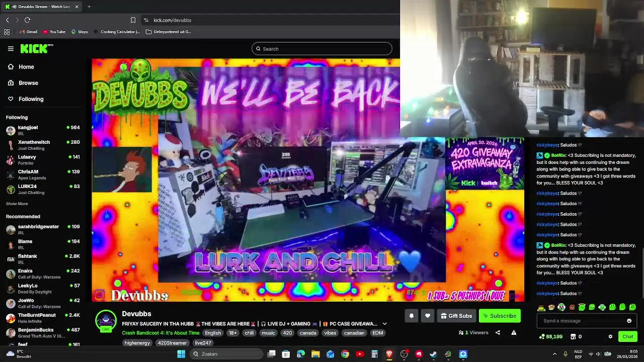Image resolution: width=644 pixels, height=362 pixels.
Task: Click the browser back arrow
Action: pos(8,20)
